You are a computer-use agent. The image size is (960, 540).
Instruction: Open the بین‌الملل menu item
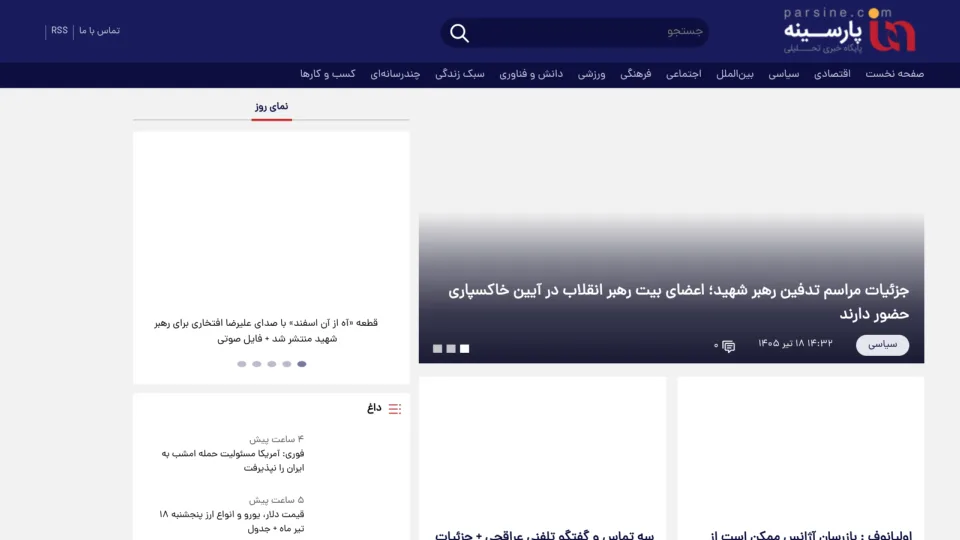click(735, 74)
